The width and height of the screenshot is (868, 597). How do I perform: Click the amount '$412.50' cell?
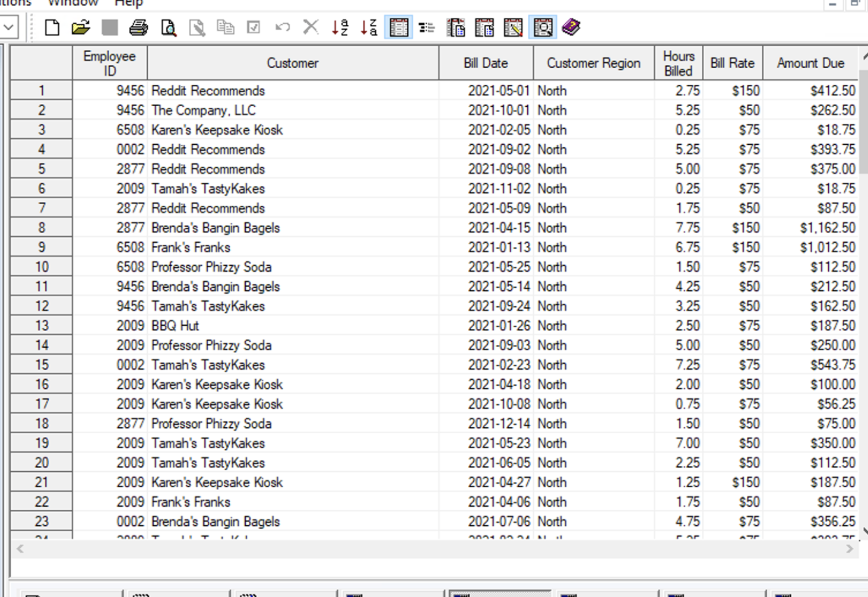tap(810, 91)
